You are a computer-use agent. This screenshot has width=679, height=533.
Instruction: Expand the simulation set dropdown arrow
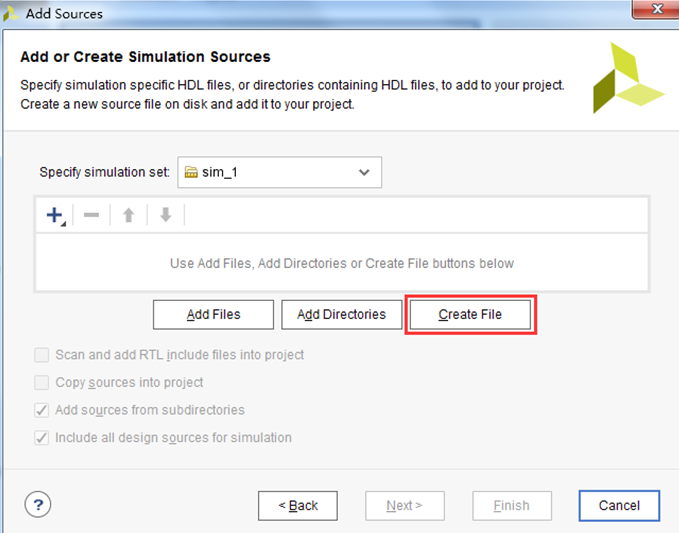pyautogui.click(x=364, y=172)
